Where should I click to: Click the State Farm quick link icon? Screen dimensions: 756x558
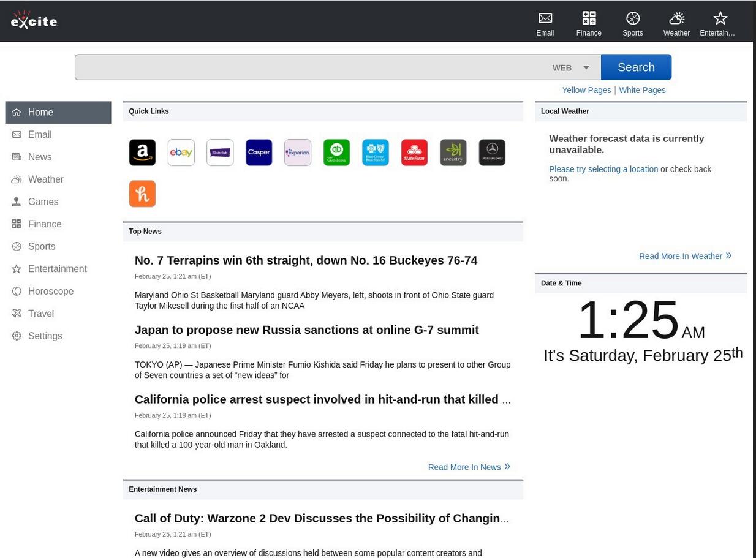tap(414, 153)
